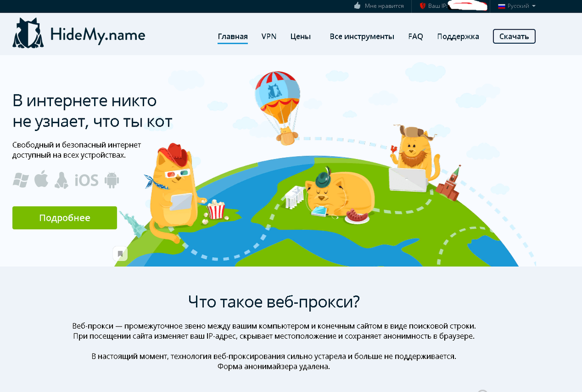
Task: Click the broken heart IP icon
Action: [x=422, y=6]
